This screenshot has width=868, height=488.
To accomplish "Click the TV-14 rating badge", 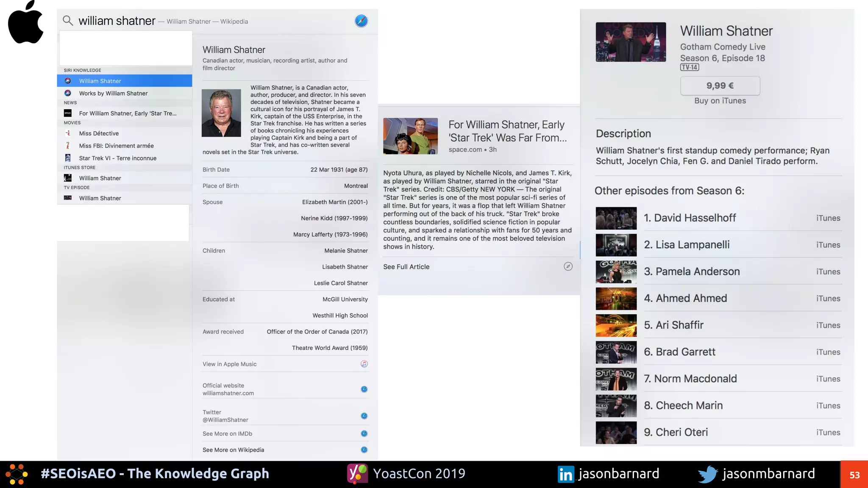I will pyautogui.click(x=690, y=67).
